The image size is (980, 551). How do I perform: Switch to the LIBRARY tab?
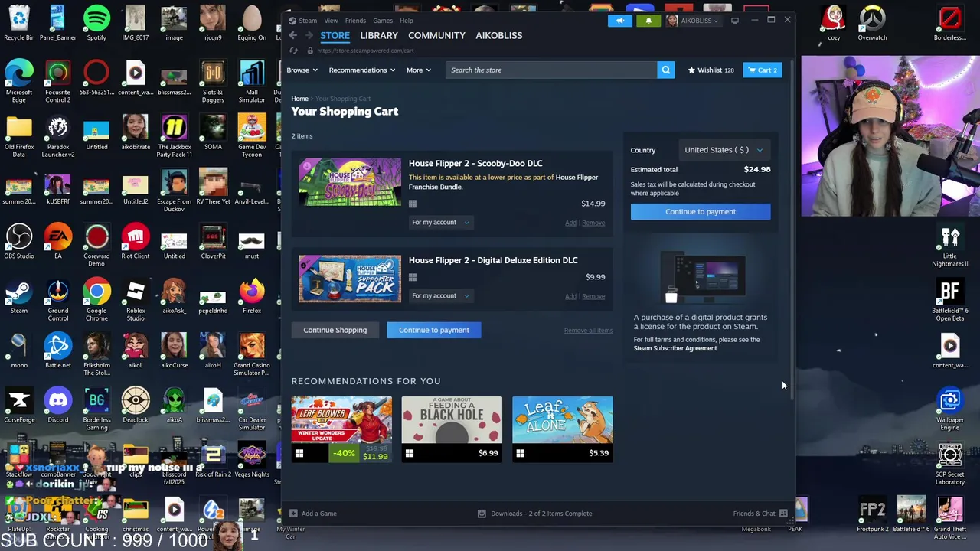(379, 35)
